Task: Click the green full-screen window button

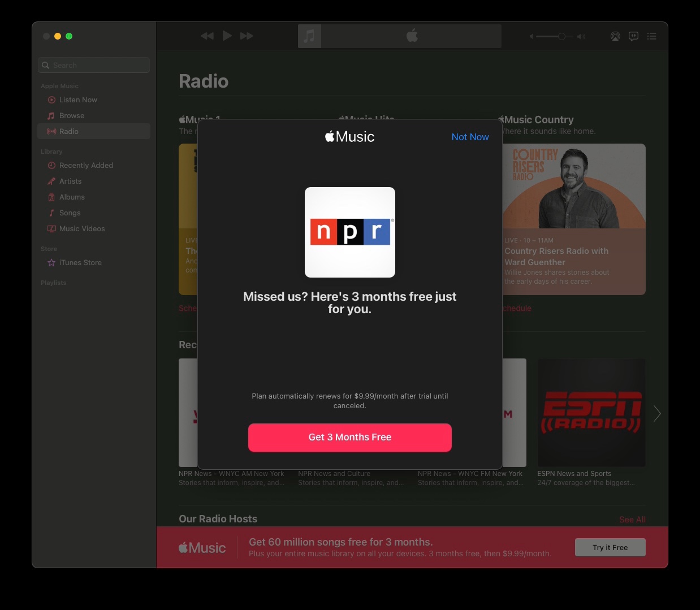Action: (x=69, y=36)
